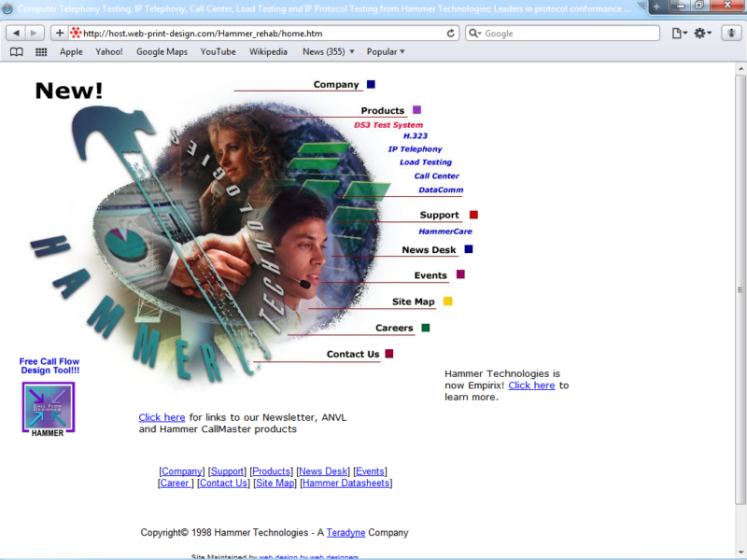Open the Apple bookmark
The width and height of the screenshot is (747, 560).
71,52
